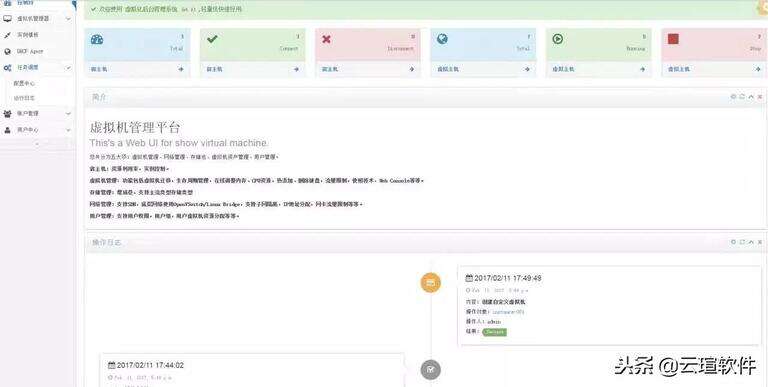This screenshot has height=387, width=768.
Task: Click the arrow on the host Total card footer
Action: coord(181,69)
